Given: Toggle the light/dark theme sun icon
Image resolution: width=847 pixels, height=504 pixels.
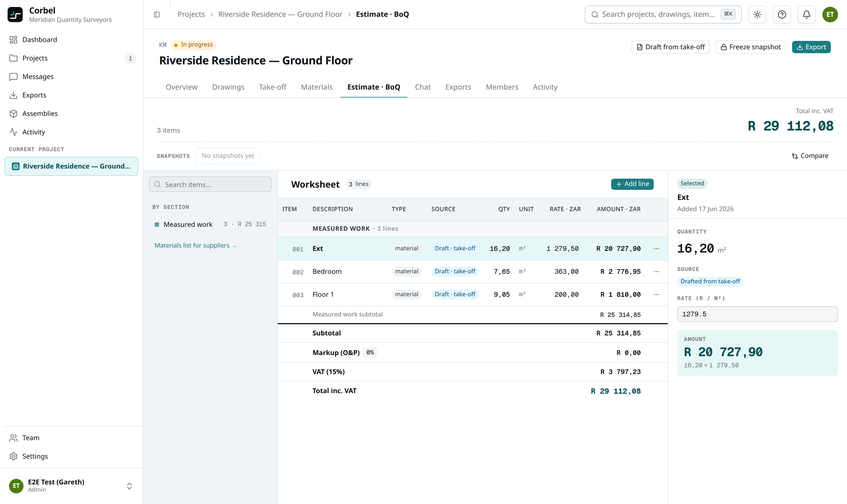Looking at the screenshot, I should pos(757,15).
